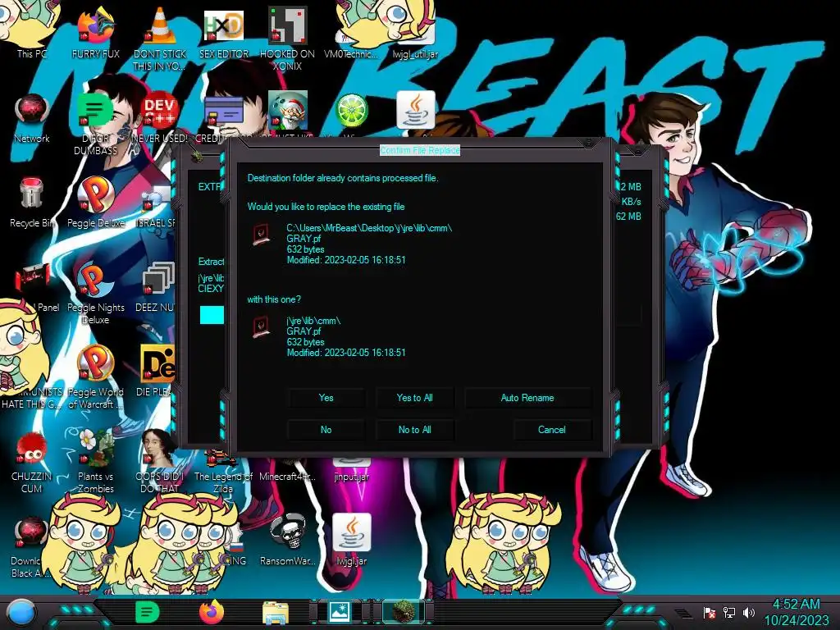
Task: Click incoming GRAY.pf file icon
Action: (x=261, y=326)
